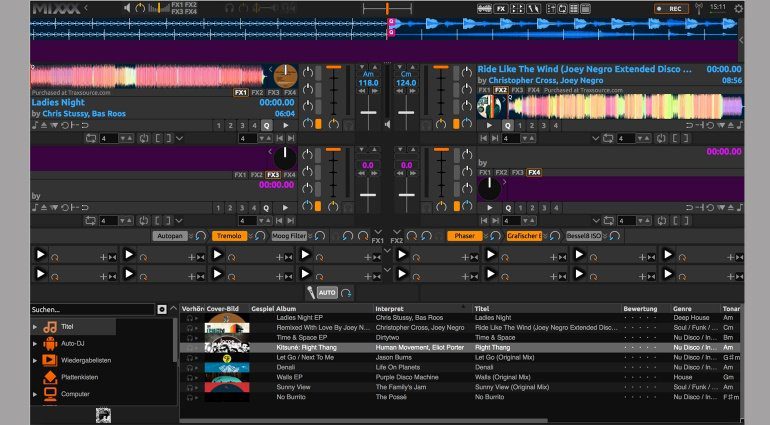Enable FX2 for Ride Like The Wind deck

501,90
